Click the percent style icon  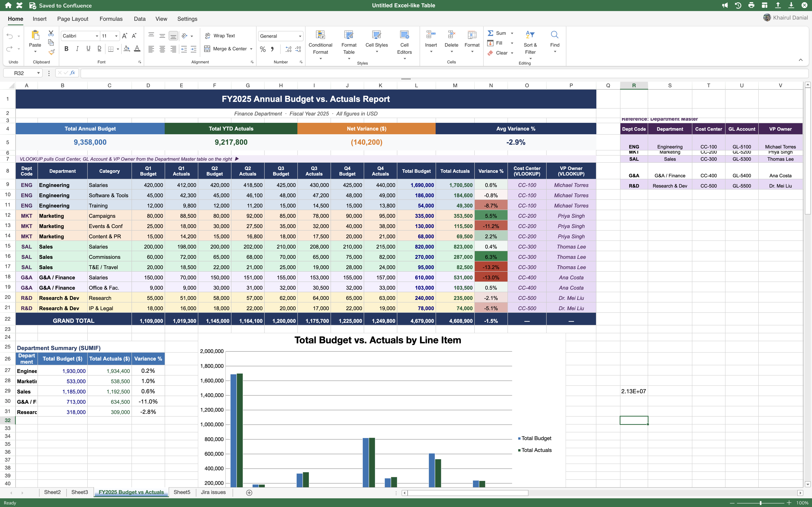pos(263,49)
